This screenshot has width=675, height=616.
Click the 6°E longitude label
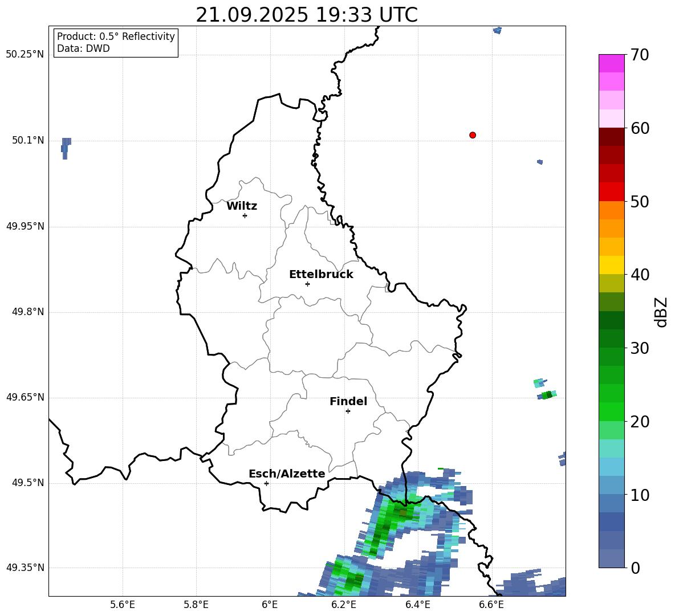[270, 605]
